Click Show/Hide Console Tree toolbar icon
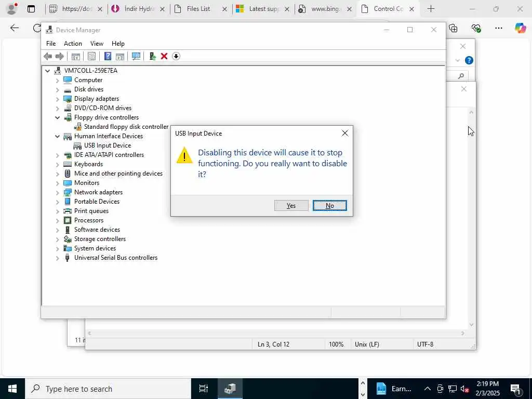The width and height of the screenshot is (532, 399). [x=76, y=56]
